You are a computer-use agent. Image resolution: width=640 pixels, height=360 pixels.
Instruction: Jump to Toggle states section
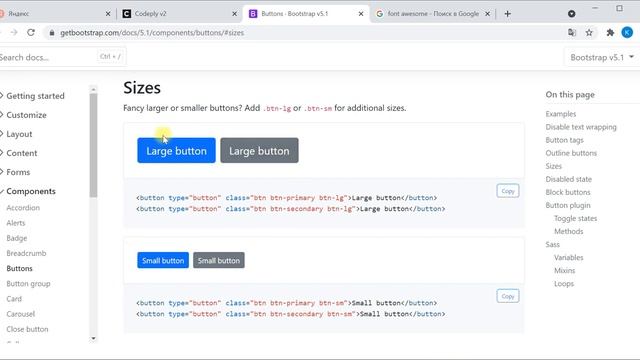(576, 218)
